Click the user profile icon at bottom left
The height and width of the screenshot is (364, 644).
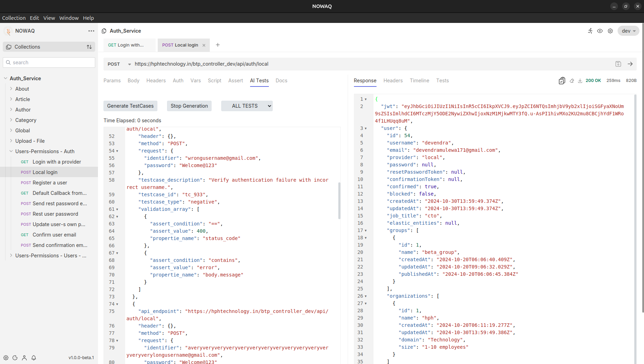24,358
